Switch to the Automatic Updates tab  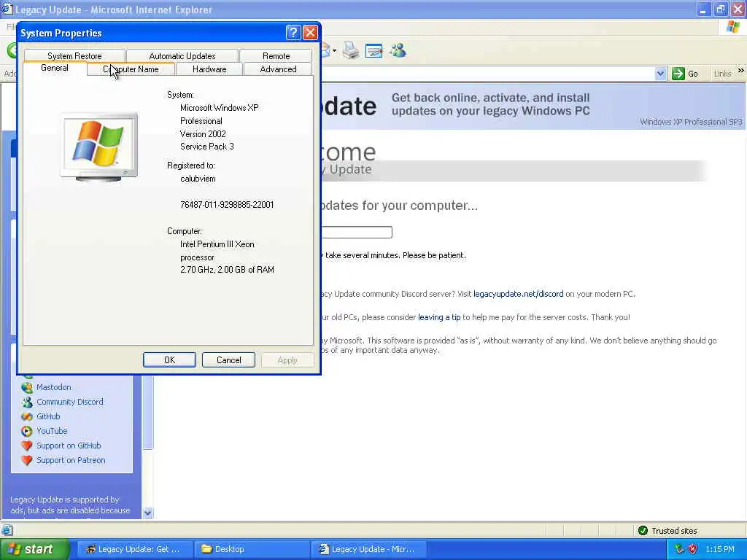point(182,55)
